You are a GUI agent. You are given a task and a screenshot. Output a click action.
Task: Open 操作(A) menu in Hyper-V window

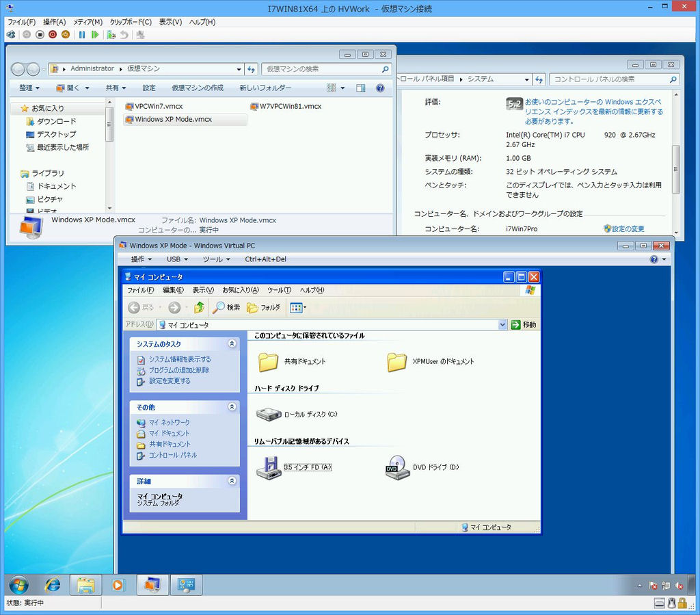(x=55, y=22)
